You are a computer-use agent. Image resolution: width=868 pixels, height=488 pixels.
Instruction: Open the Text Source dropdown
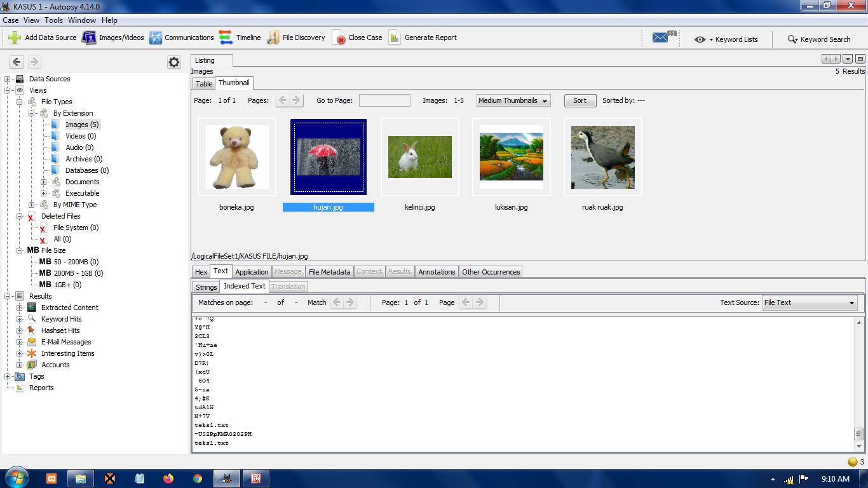tap(809, 302)
